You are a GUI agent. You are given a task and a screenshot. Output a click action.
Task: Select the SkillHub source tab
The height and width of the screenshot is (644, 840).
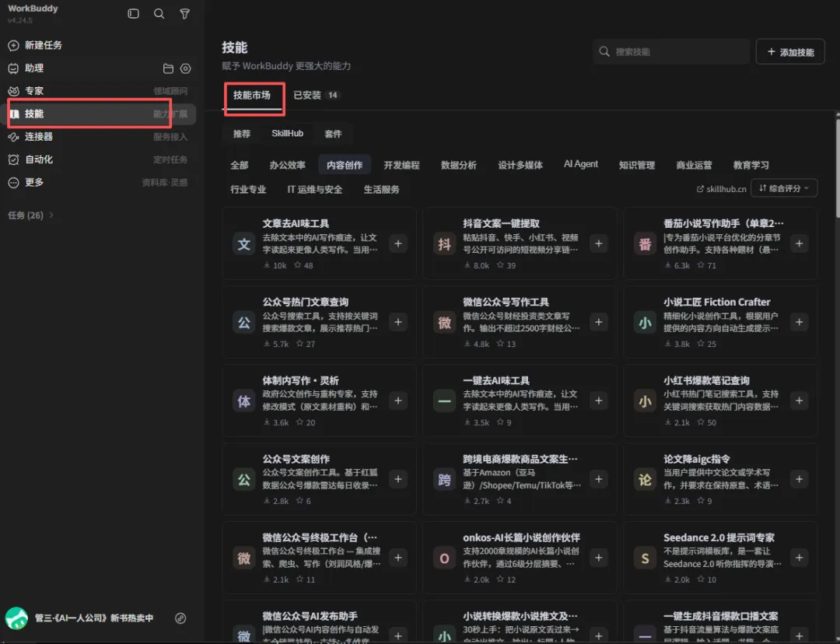[287, 134]
